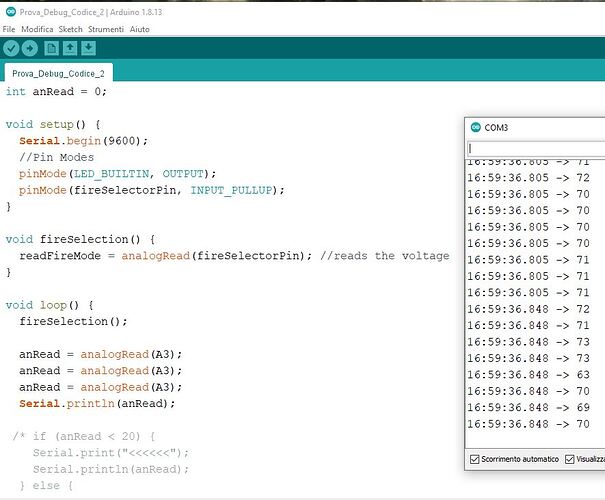This screenshot has width=605, height=500.
Task: Save the sketch with the Save icon
Action: pyautogui.click(x=88, y=48)
